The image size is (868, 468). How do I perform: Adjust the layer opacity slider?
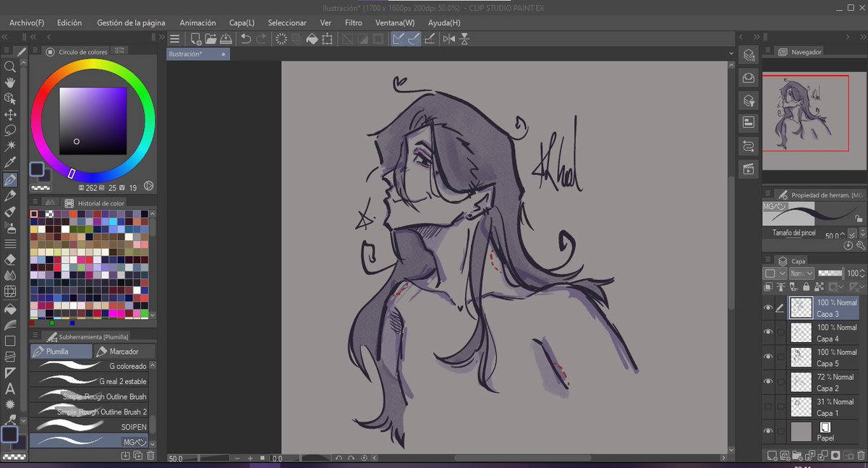(x=830, y=273)
